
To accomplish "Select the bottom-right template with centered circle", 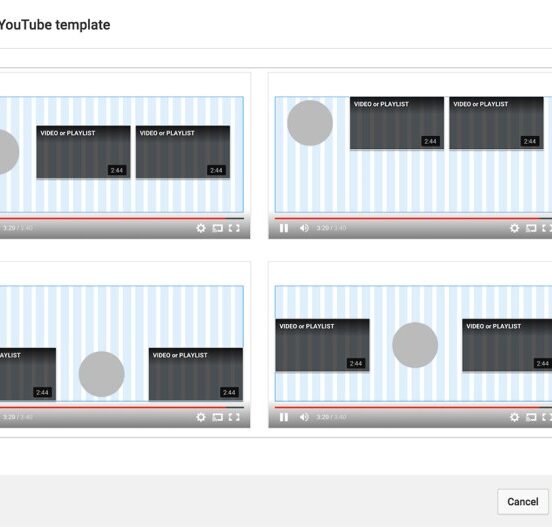I will point(410,345).
